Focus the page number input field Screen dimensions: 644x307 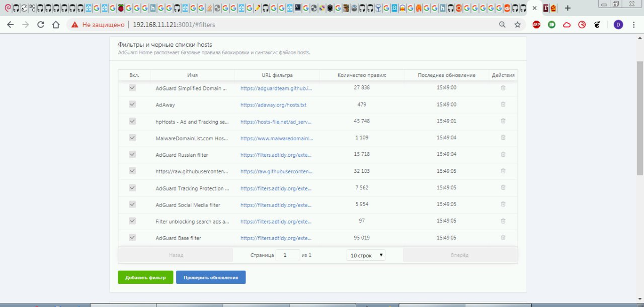pyautogui.click(x=288, y=255)
